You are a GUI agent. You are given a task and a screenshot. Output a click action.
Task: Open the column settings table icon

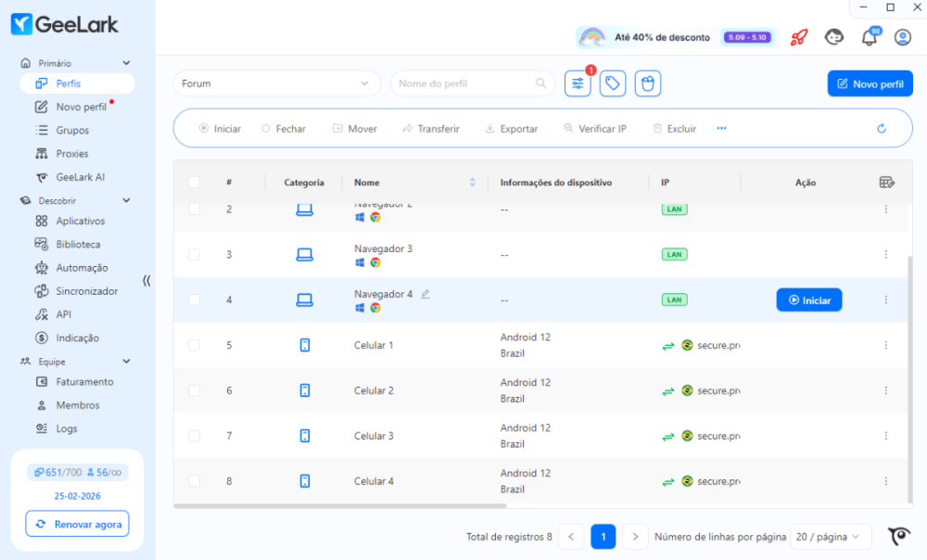click(887, 182)
